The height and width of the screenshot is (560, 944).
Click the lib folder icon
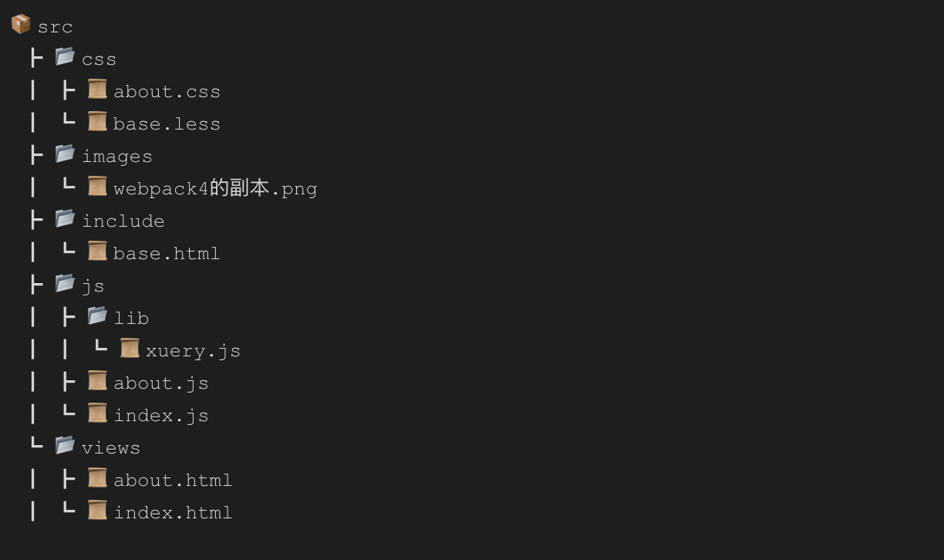click(x=97, y=316)
